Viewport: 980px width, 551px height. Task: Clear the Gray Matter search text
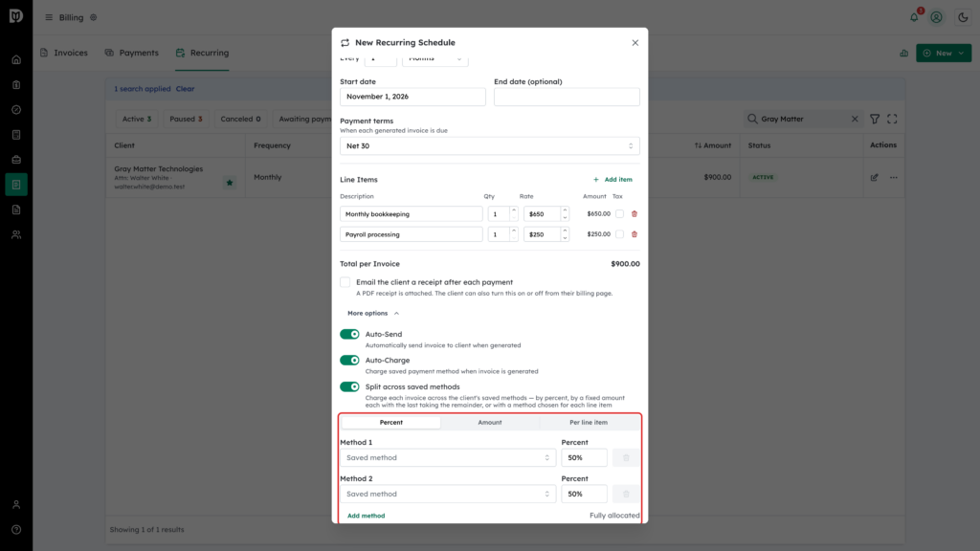point(855,119)
